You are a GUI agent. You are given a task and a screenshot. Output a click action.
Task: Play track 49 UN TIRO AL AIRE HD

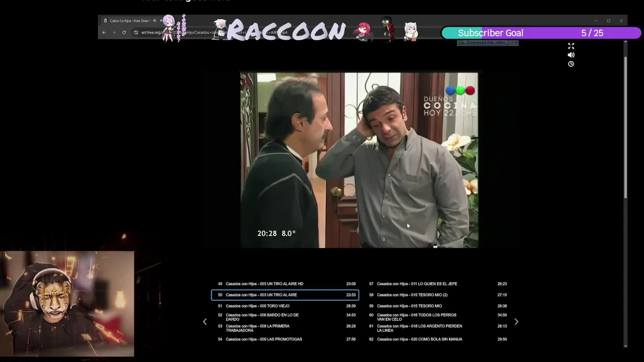point(286,284)
